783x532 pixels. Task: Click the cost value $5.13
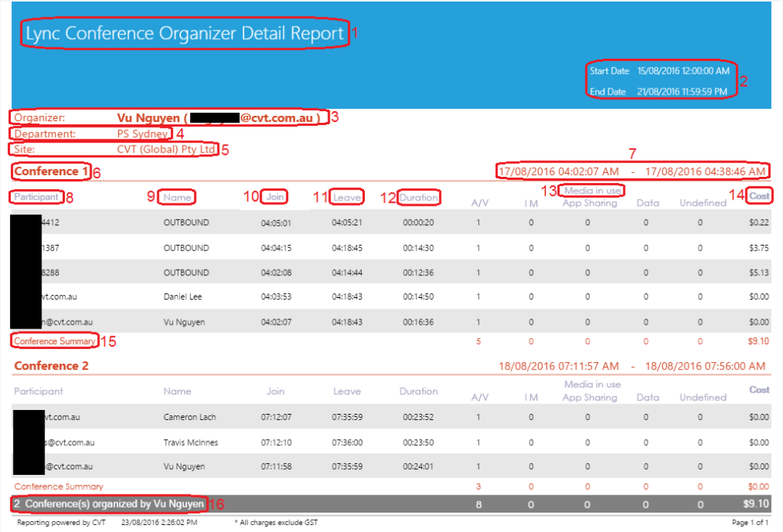(x=759, y=273)
